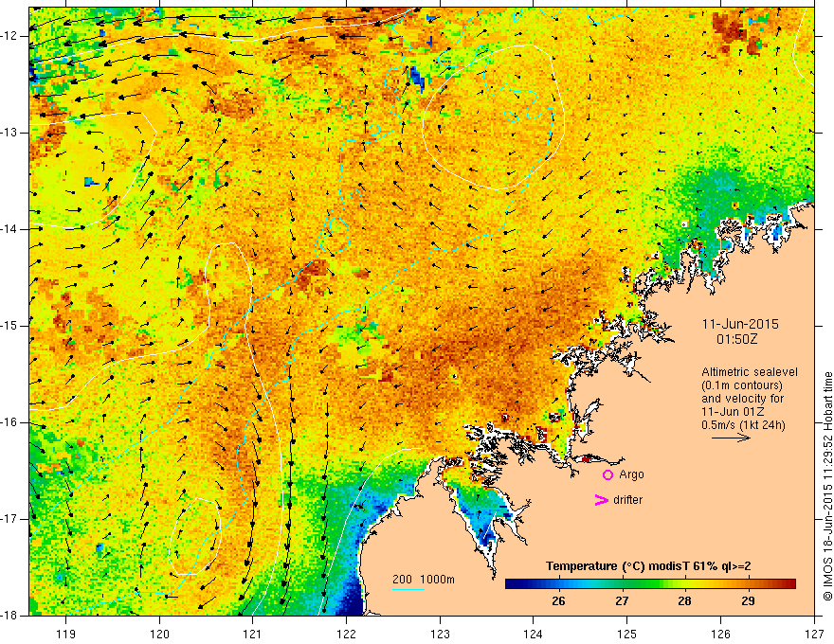This screenshot has height=644, width=834.
Task: Click the '-14' latitude axis label
Action: [x=9, y=229]
